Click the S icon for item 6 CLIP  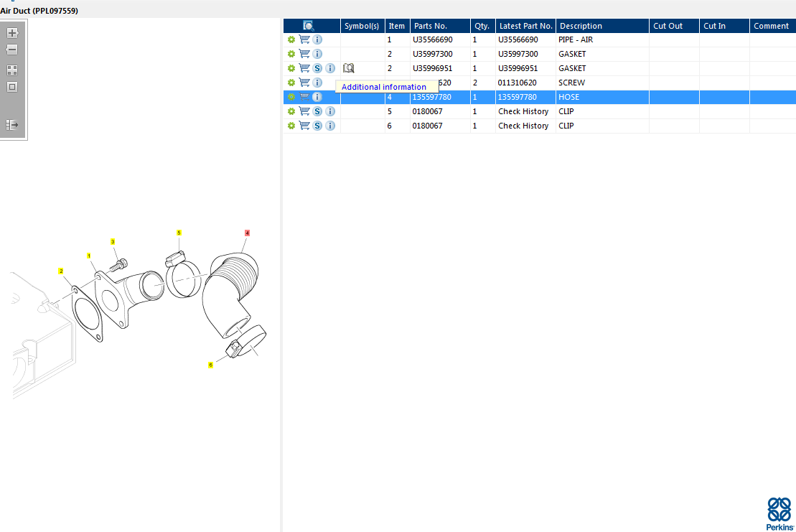pos(317,126)
